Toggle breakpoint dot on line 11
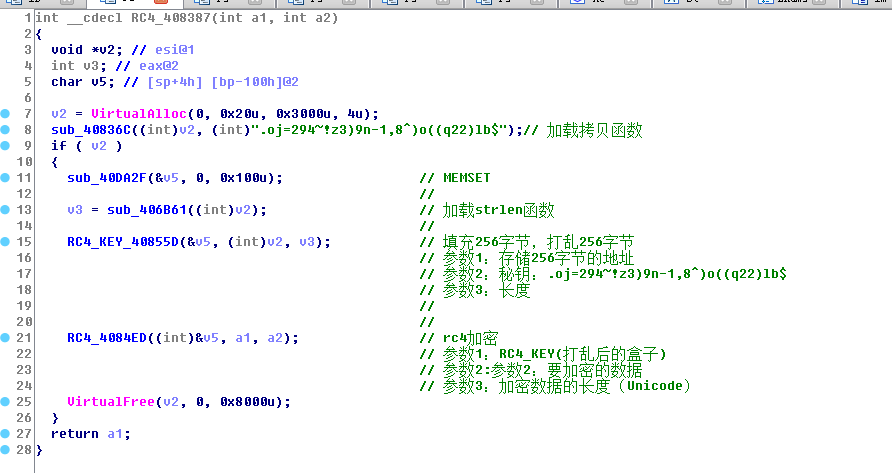 [5, 178]
